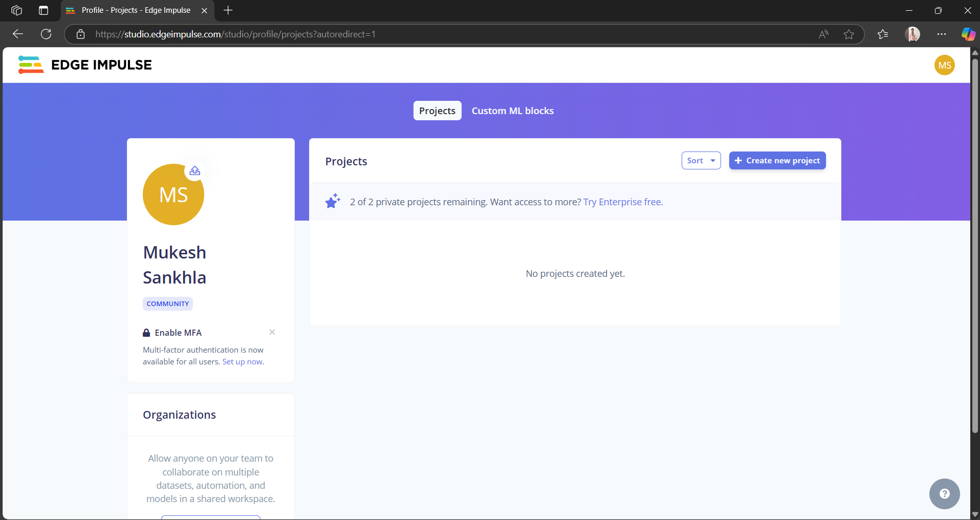
Task: Click Create new project button
Action: coord(777,160)
